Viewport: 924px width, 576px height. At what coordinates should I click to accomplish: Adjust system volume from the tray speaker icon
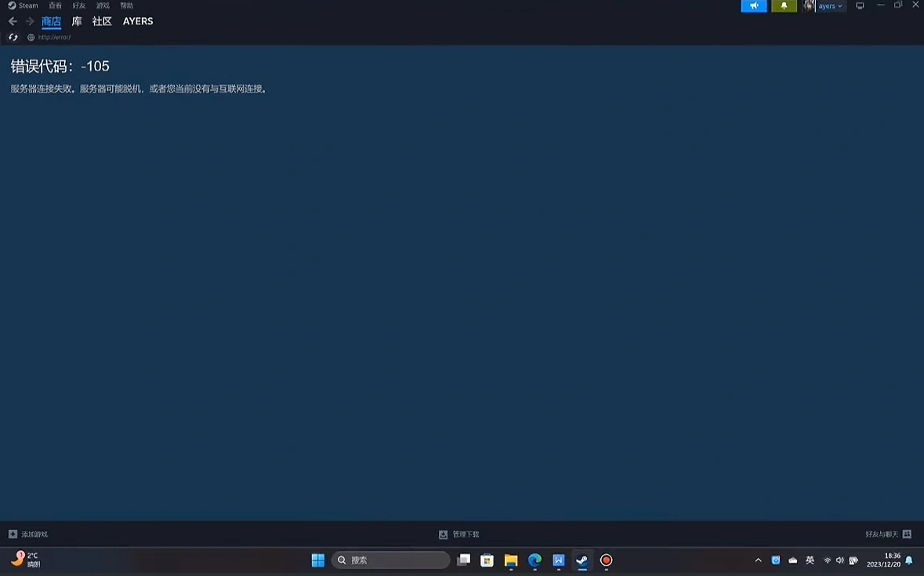coord(839,560)
